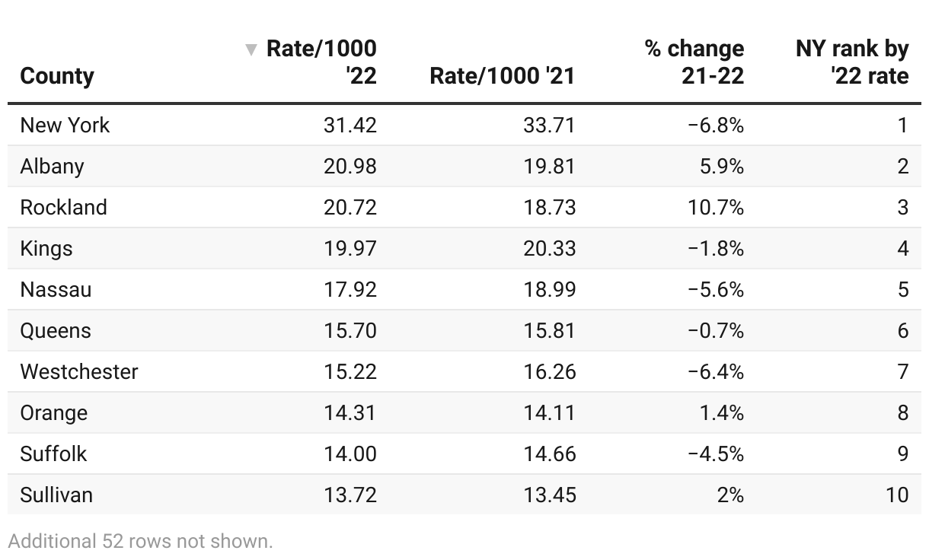Click the 31.42 rate value
The width and height of the screenshot is (929, 560).
350,126
